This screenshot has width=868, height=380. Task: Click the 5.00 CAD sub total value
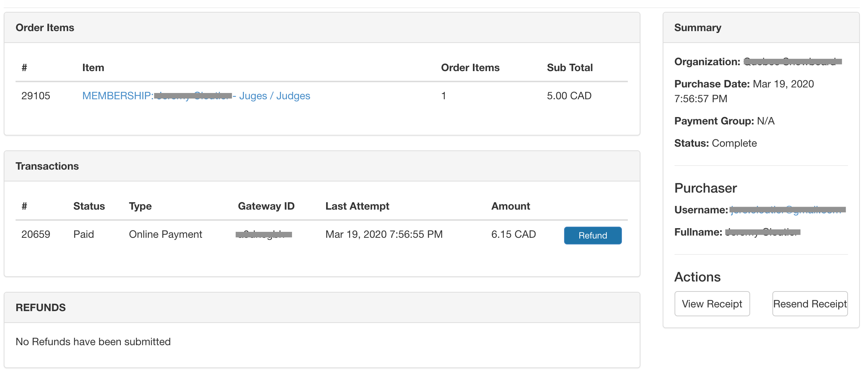[x=569, y=96]
